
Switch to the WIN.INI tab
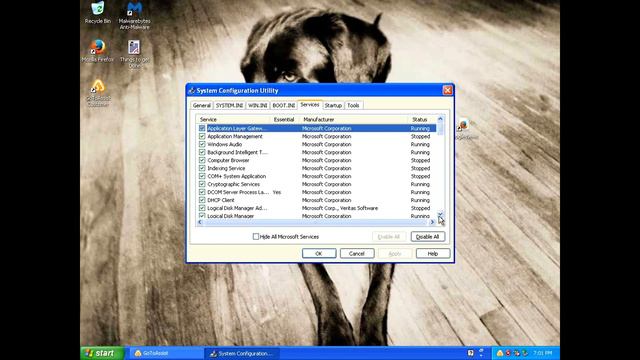click(258, 105)
